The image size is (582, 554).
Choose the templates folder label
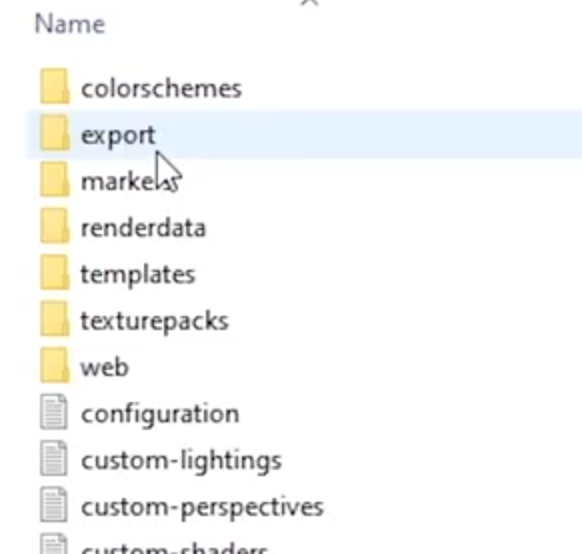point(138,275)
